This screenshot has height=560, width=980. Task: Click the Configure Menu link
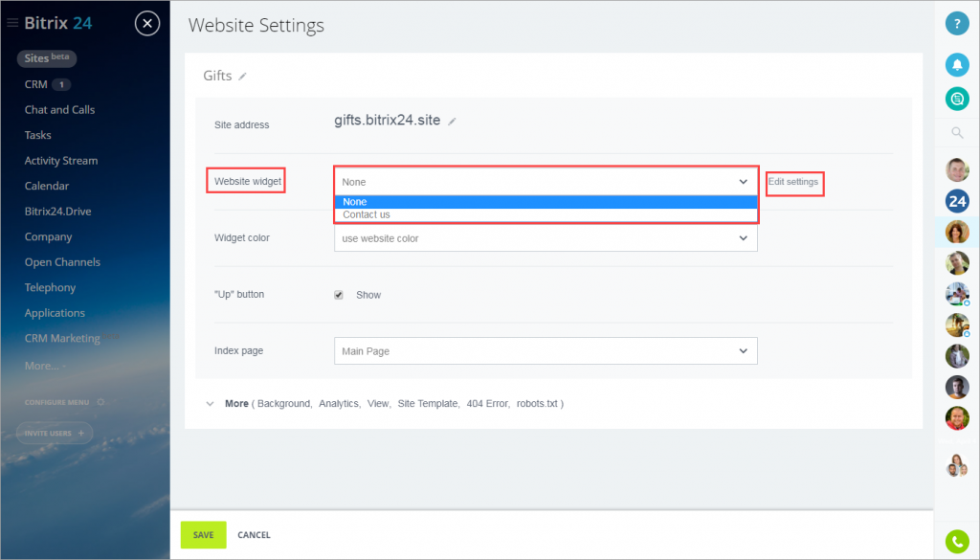(x=56, y=402)
